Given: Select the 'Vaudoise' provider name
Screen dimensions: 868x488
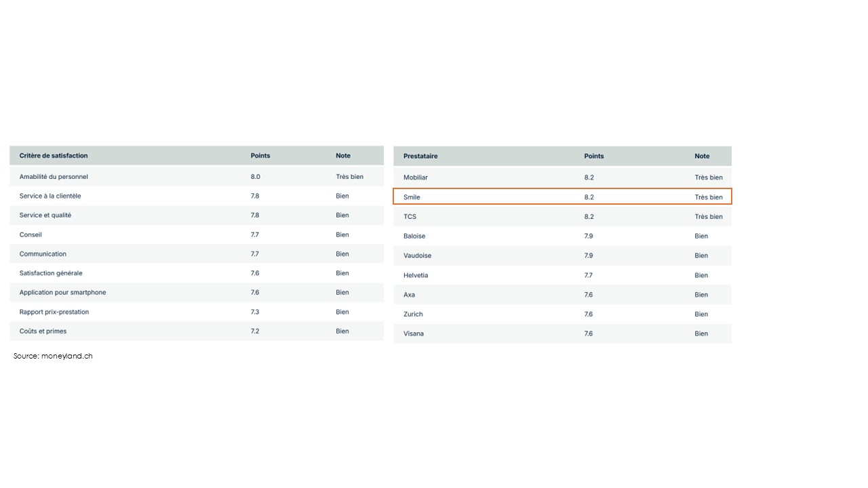Looking at the screenshot, I should pos(417,256).
